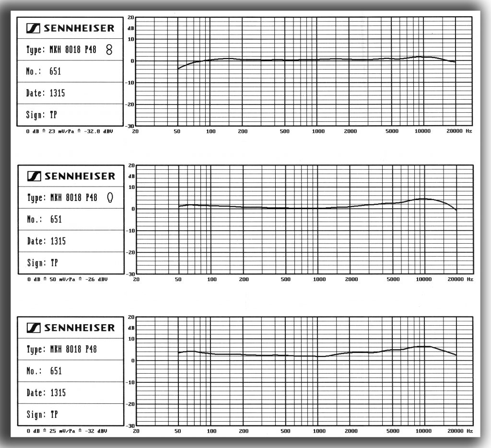Click 'Sign: TP' in the 25 mV/Pa chart
491x448 pixels.
[x=42, y=414]
